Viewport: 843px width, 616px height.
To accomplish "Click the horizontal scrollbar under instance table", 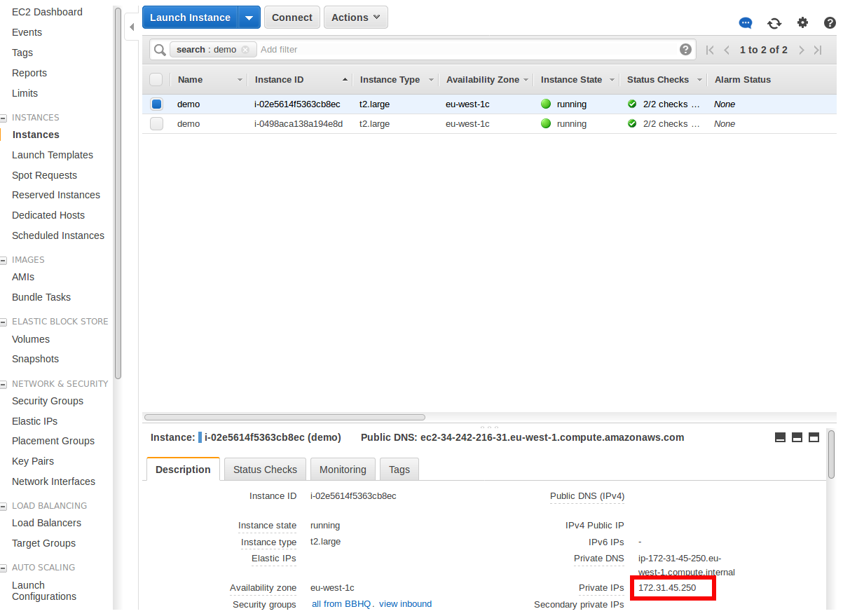I will (285, 417).
